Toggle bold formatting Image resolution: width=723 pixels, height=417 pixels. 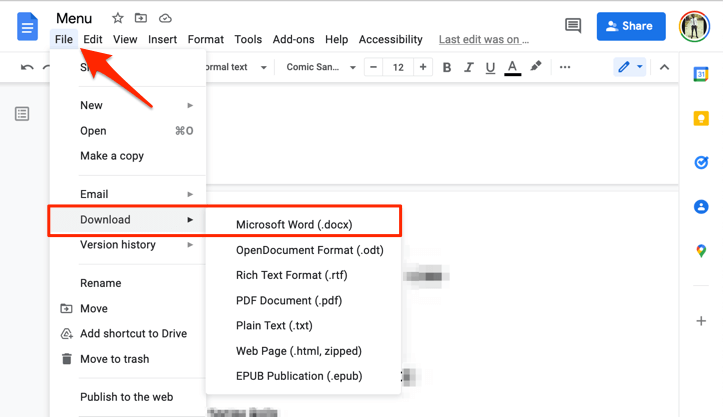(x=447, y=68)
